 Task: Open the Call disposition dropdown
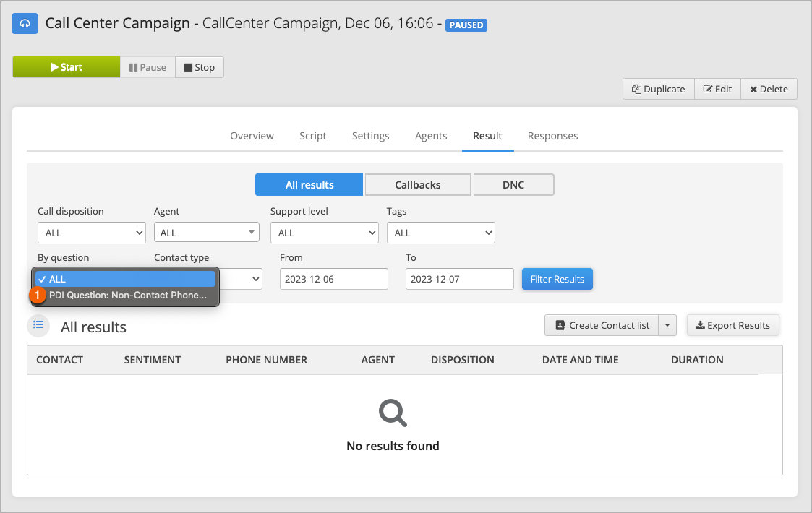pyautogui.click(x=92, y=233)
